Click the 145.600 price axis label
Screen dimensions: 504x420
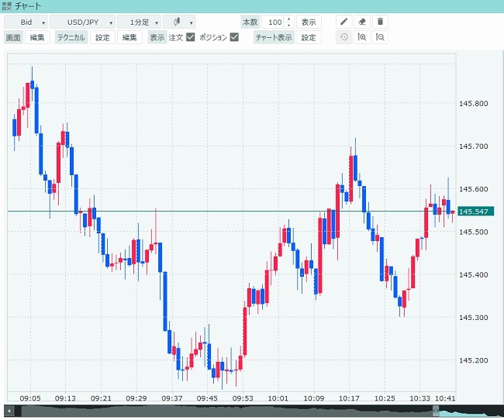(473, 189)
